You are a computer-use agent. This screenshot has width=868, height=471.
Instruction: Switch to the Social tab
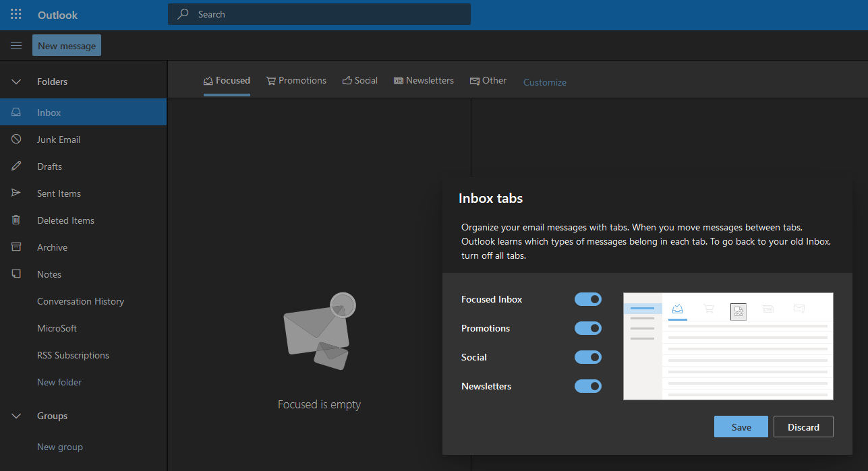(360, 81)
